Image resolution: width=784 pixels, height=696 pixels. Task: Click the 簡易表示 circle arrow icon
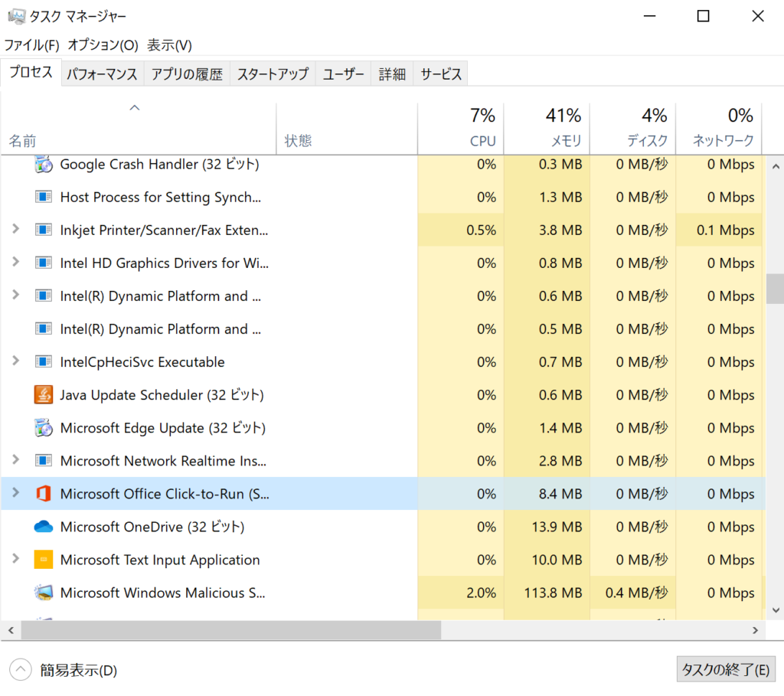[21, 669]
